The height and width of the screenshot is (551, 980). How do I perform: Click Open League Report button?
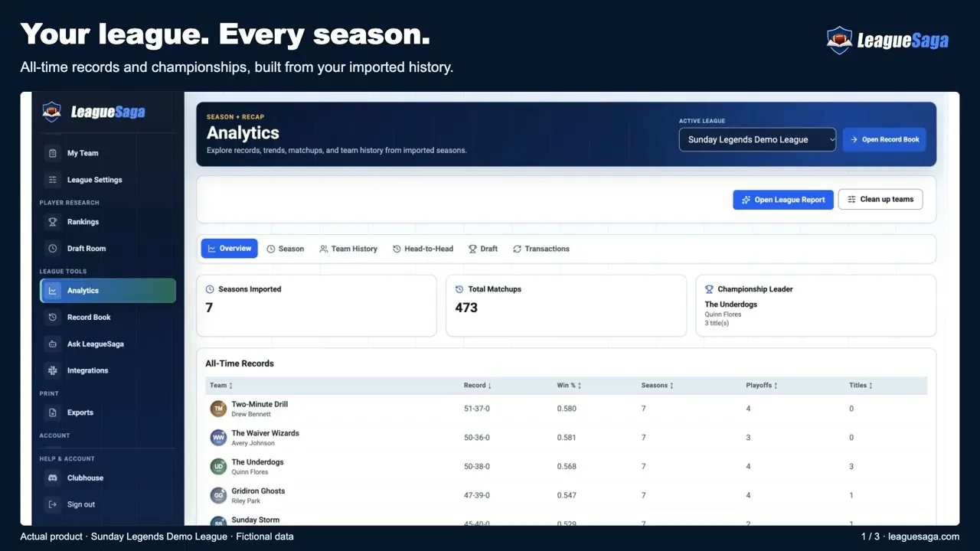click(x=783, y=200)
